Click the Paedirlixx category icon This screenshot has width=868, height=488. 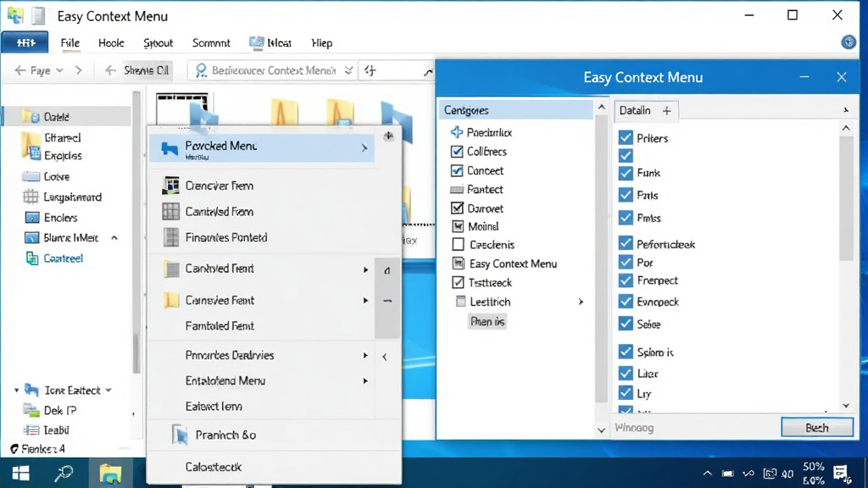tap(457, 132)
